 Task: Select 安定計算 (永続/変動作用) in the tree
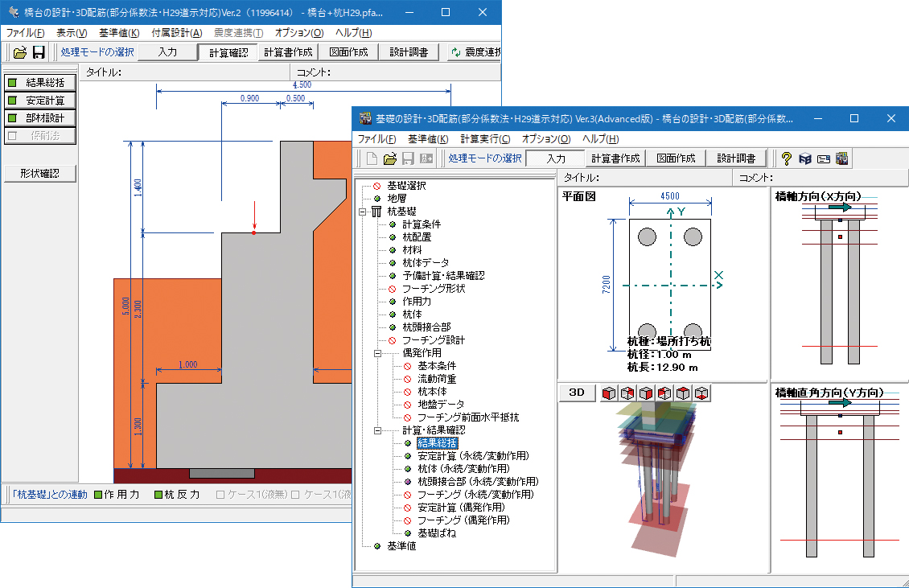473,456
